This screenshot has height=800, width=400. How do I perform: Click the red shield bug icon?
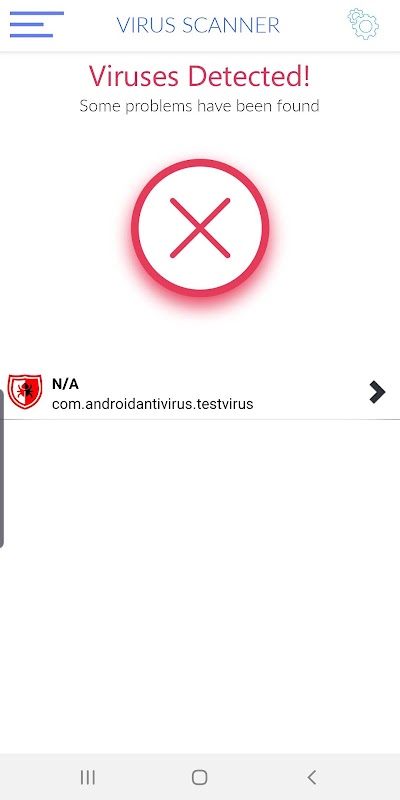pyautogui.click(x=24, y=392)
